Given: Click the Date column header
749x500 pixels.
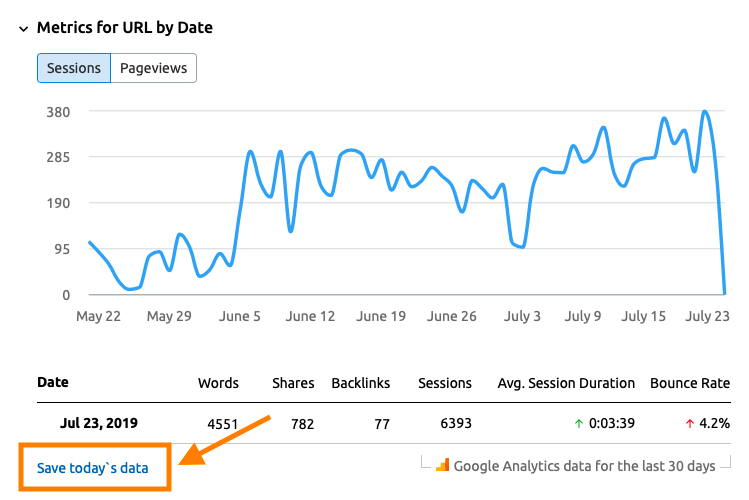Looking at the screenshot, I should tap(53, 383).
